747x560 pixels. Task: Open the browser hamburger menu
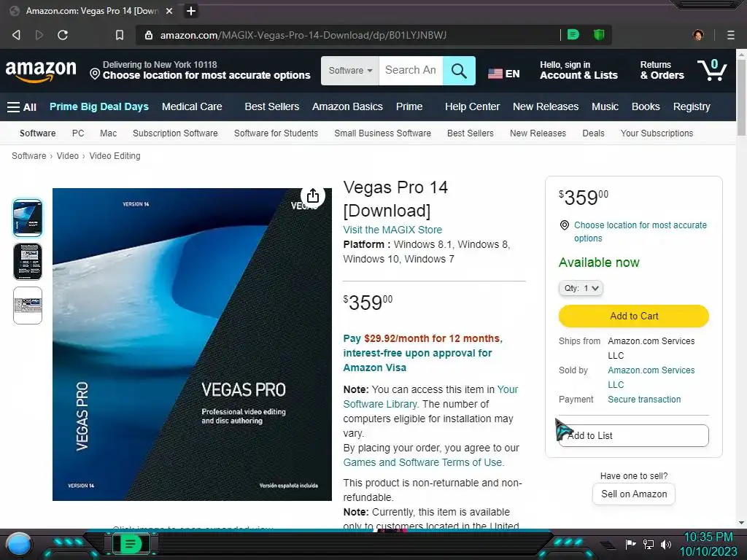click(731, 35)
